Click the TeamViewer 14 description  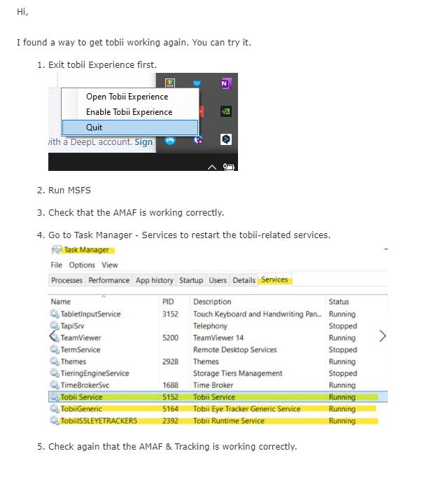click(x=218, y=338)
